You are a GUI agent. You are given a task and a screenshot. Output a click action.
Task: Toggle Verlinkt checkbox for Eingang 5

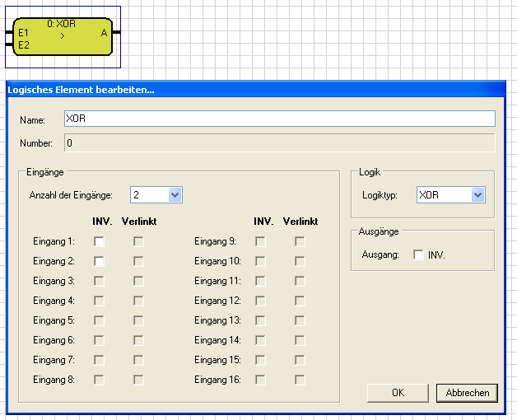point(138,320)
